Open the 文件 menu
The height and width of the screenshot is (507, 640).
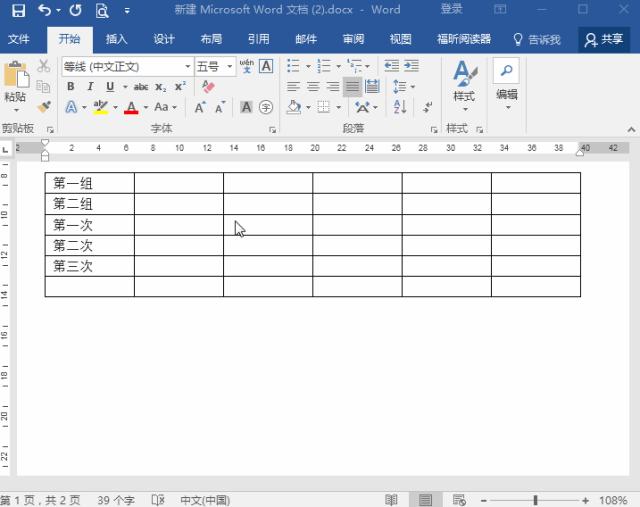(x=19, y=39)
